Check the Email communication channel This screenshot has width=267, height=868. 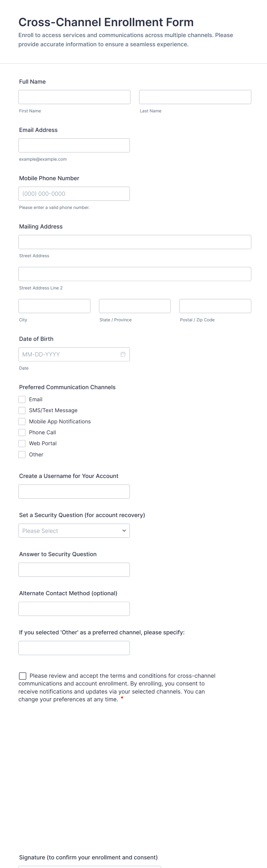click(x=22, y=399)
